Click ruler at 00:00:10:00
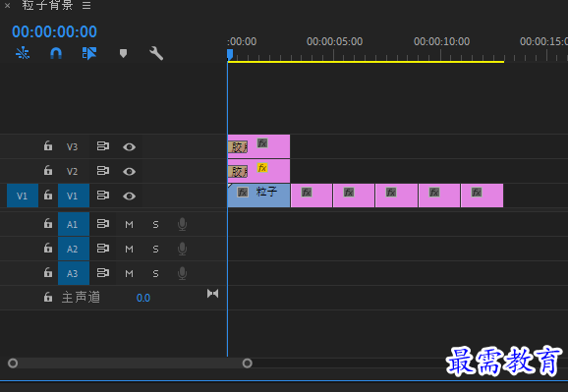Screen dimensions: 568x392 tap(441, 41)
